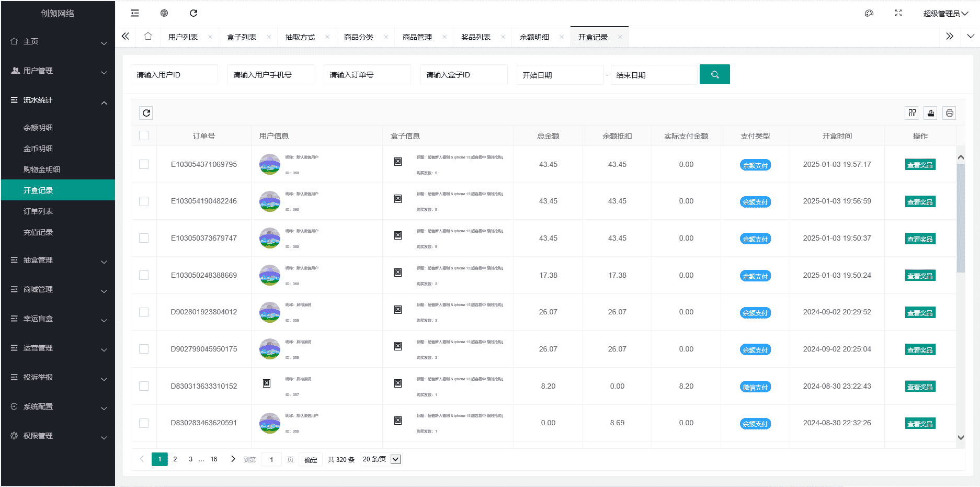The width and height of the screenshot is (980, 487).
Task: Check the select-all checkbox in table header
Action: (x=144, y=136)
